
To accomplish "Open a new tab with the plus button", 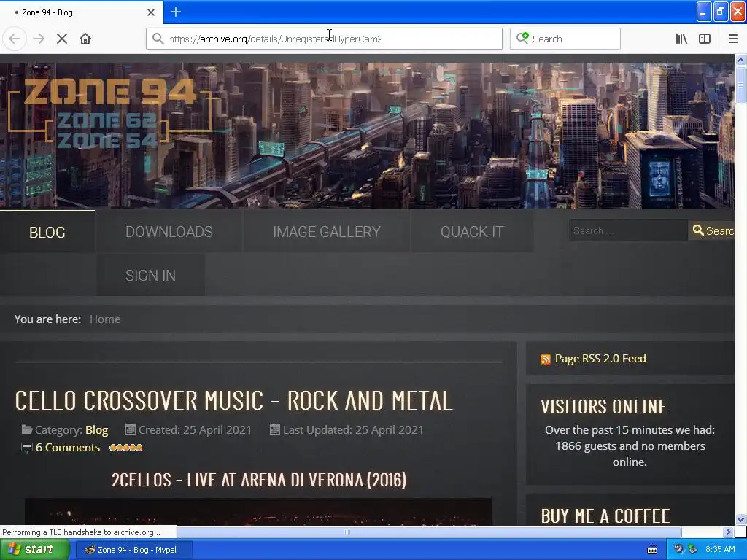I will (176, 12).
